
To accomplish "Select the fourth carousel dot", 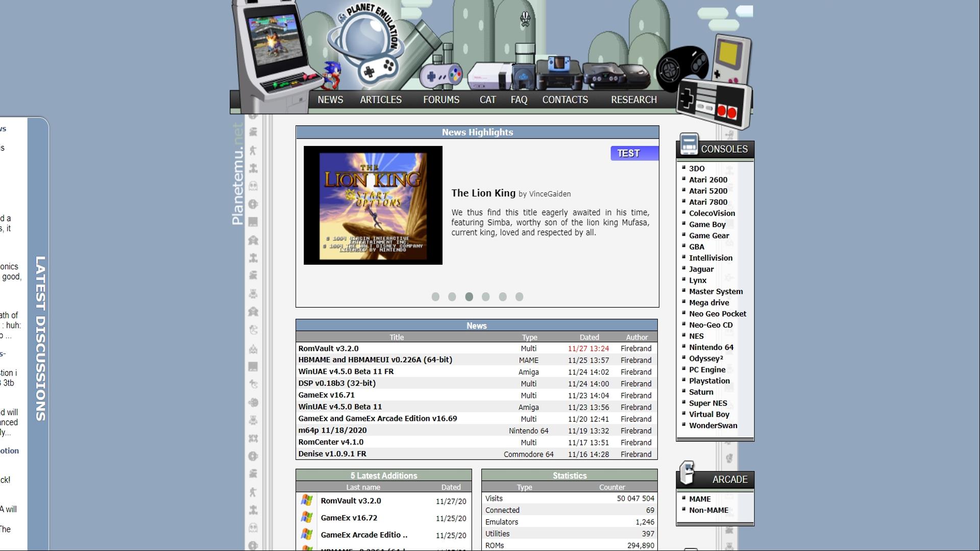I will [x=486, y=297].
